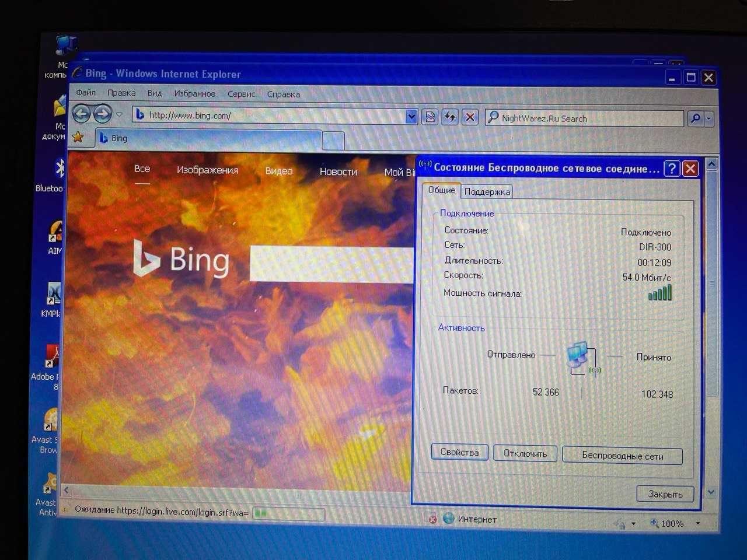
Task: Click the sent packets value 52 366
Action: pos(546,392)
